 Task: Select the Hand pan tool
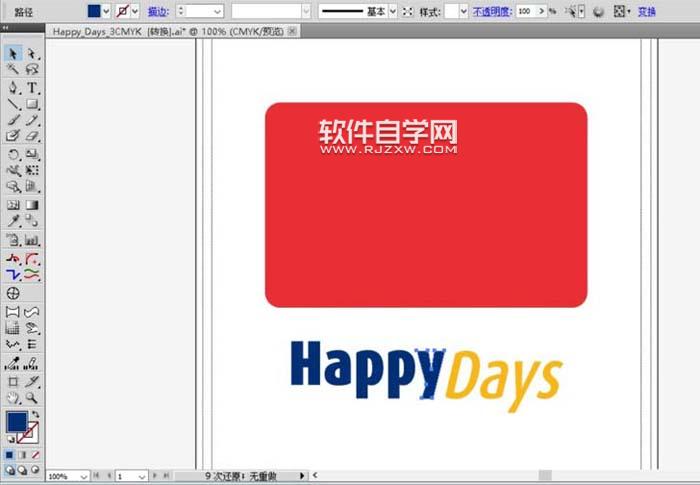(x=14, y=398)
